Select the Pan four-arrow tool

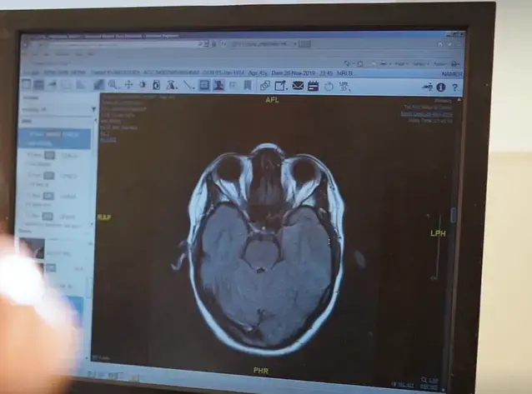(x=128, y=85)
